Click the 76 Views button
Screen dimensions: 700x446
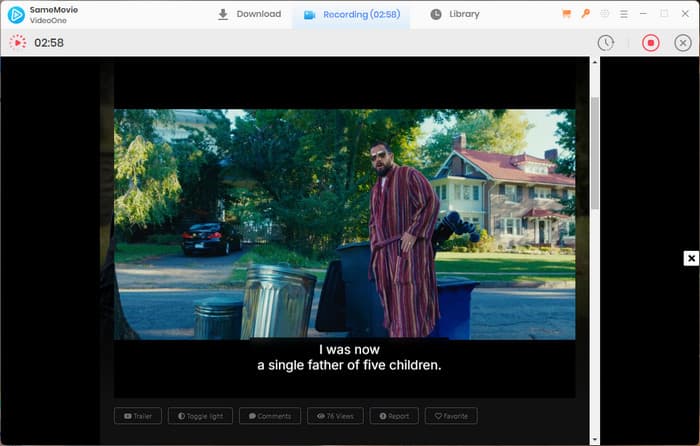click(335, 416)
